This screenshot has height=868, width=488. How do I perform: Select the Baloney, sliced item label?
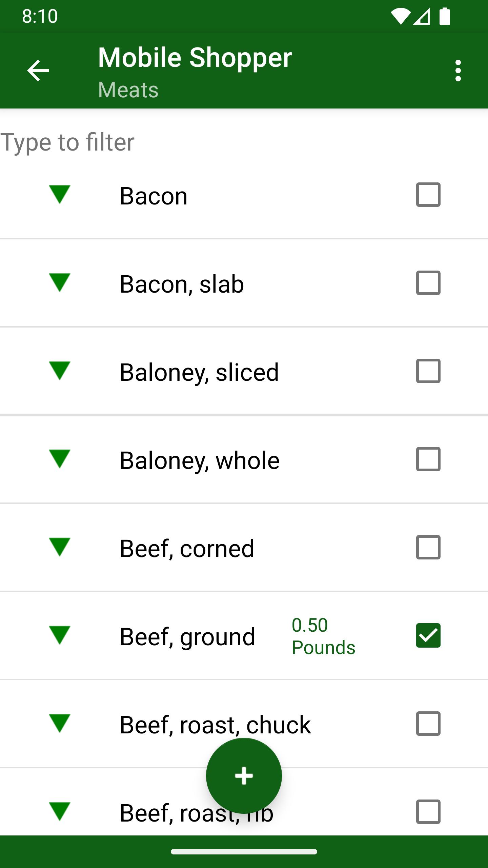(x=199, y=372)
